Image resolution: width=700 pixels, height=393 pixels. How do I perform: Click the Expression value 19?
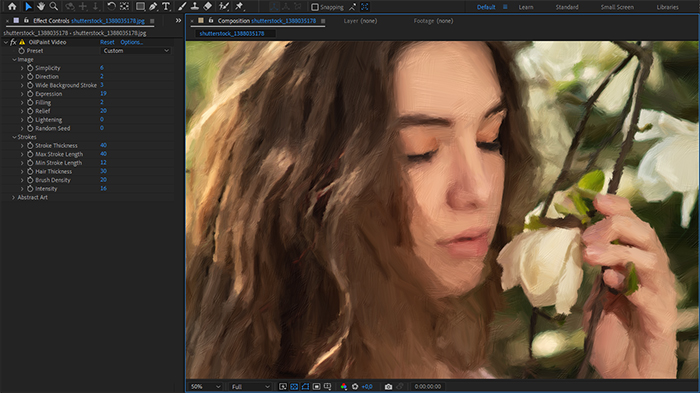pyautogui.click(x=103, y=93)
